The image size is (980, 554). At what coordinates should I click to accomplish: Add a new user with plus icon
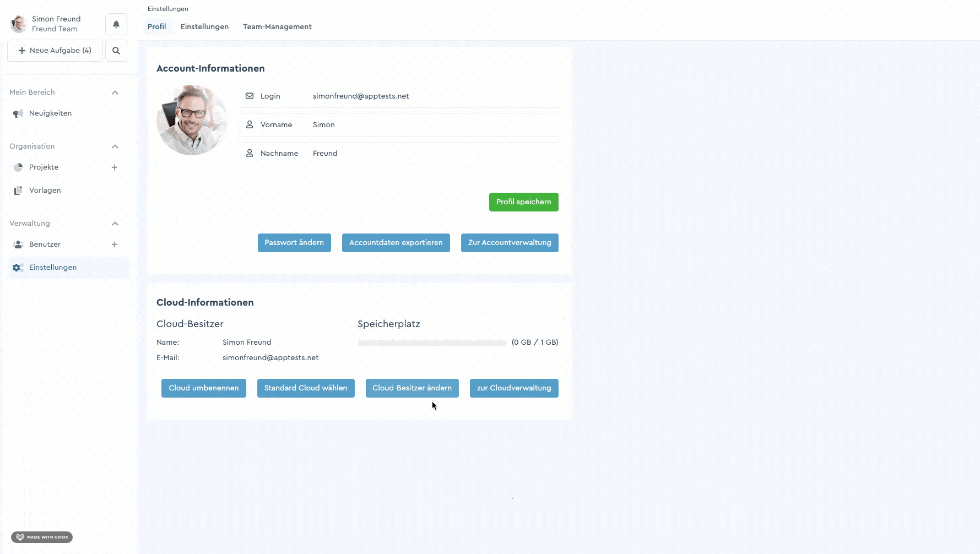(115, 245)
